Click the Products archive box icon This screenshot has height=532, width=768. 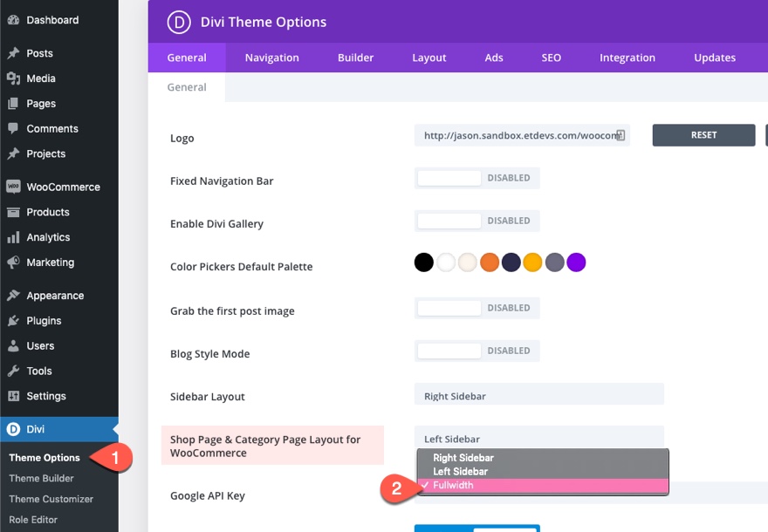pos(13,212)
